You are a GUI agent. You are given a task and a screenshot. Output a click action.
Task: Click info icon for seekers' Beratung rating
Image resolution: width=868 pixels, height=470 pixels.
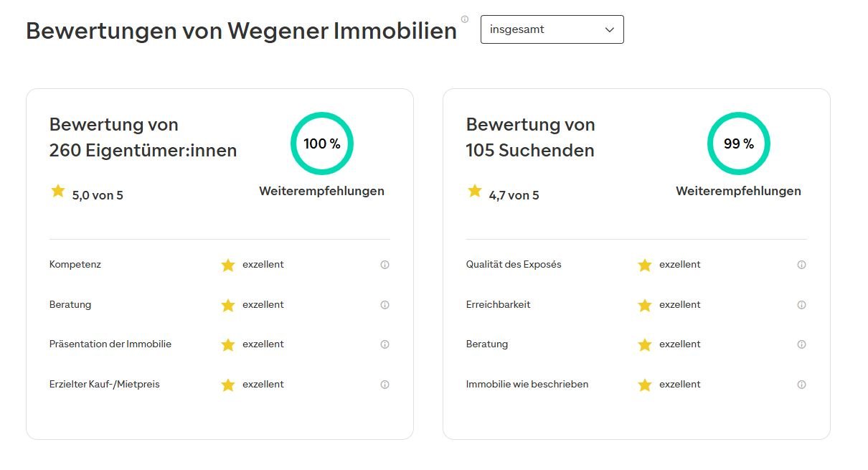(801, 344)
